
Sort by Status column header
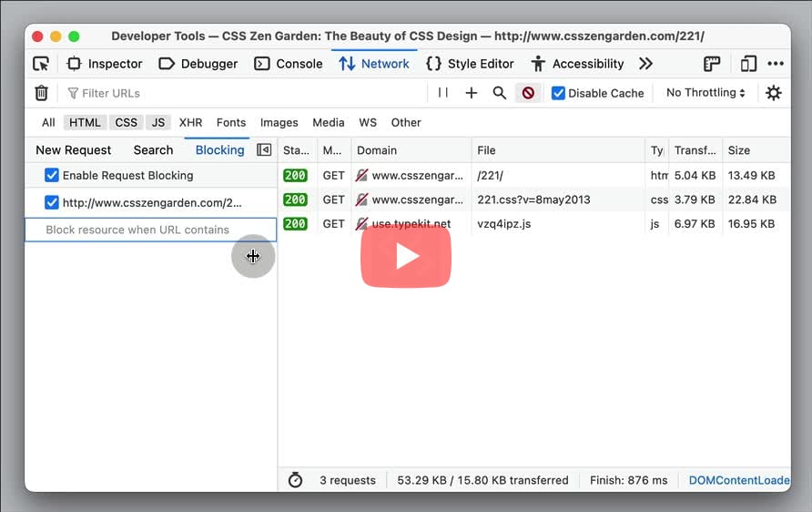(297, 150)
